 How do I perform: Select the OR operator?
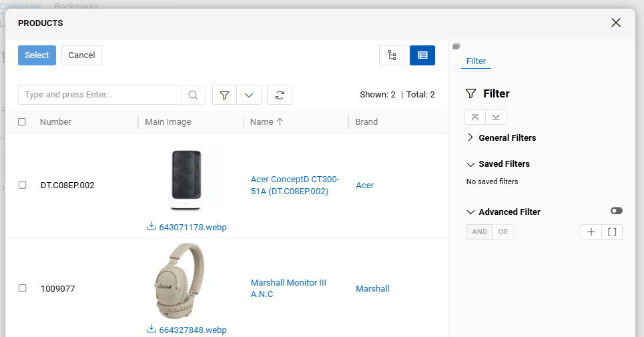click(503, 232)
